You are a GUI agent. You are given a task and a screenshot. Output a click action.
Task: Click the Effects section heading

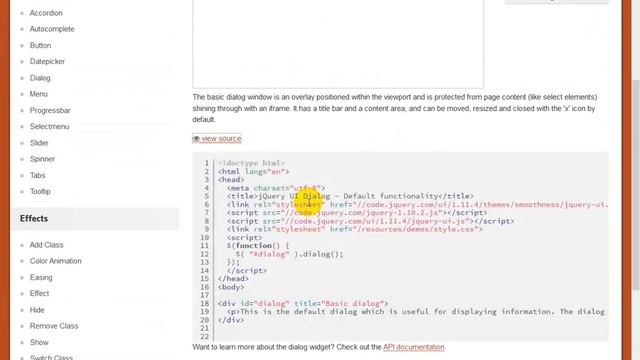pyautogui.click(x=34, y=219)
